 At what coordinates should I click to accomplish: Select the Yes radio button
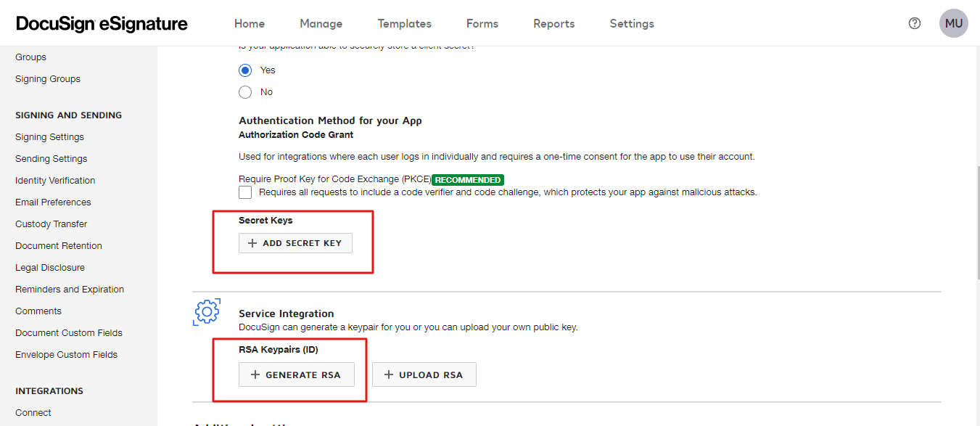[245, 70]
